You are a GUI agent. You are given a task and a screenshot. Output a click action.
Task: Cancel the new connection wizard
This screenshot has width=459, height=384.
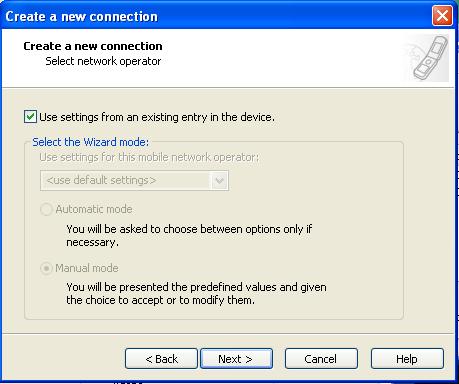[x=321, y=359]
